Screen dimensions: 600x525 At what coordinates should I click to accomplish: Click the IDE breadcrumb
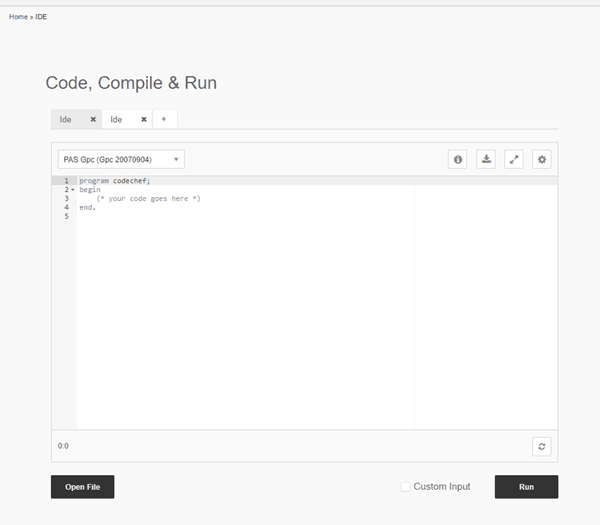point(41,16)
